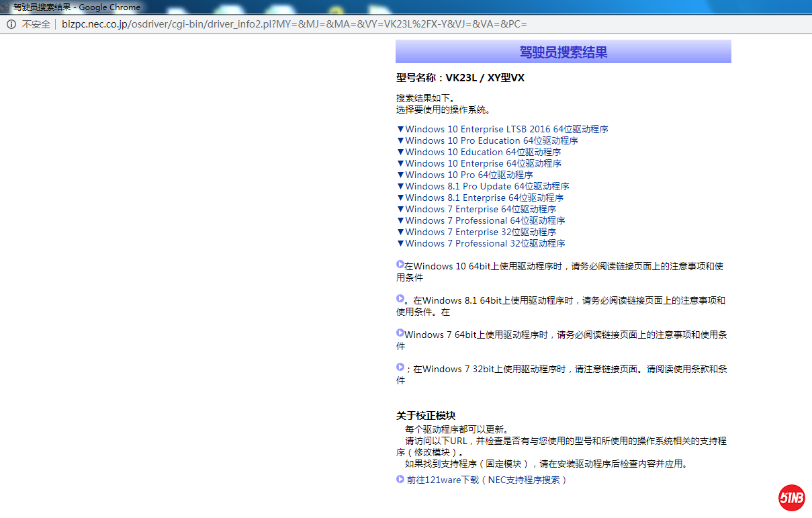Click the arrow icon beside the Windows 7 64bit note
This screenshot has width=812, height=518.
click(x=400, y=333)
